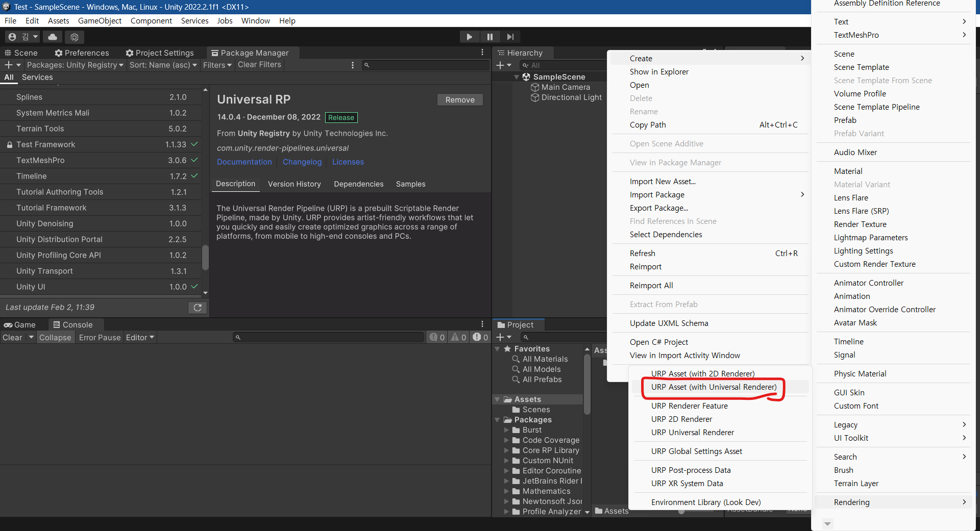Switch to the Services tab

tap(37, 78)
